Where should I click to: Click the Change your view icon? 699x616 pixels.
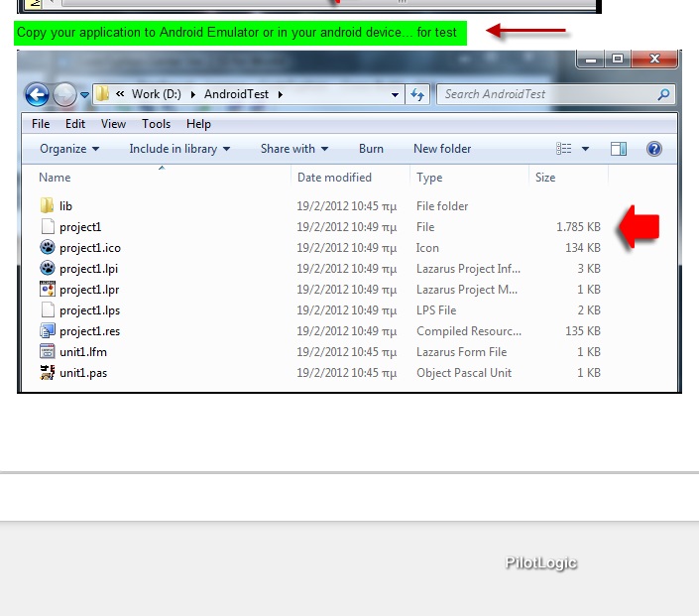(x=564, y=149)
